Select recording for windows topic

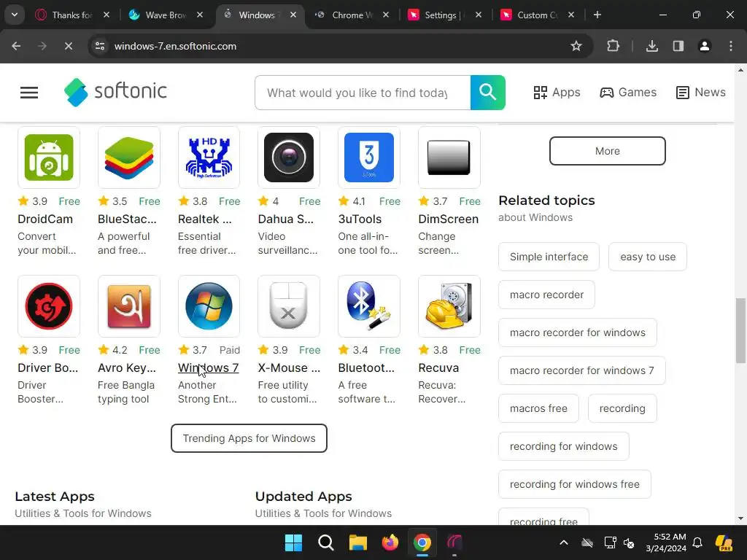coord(564,446)
